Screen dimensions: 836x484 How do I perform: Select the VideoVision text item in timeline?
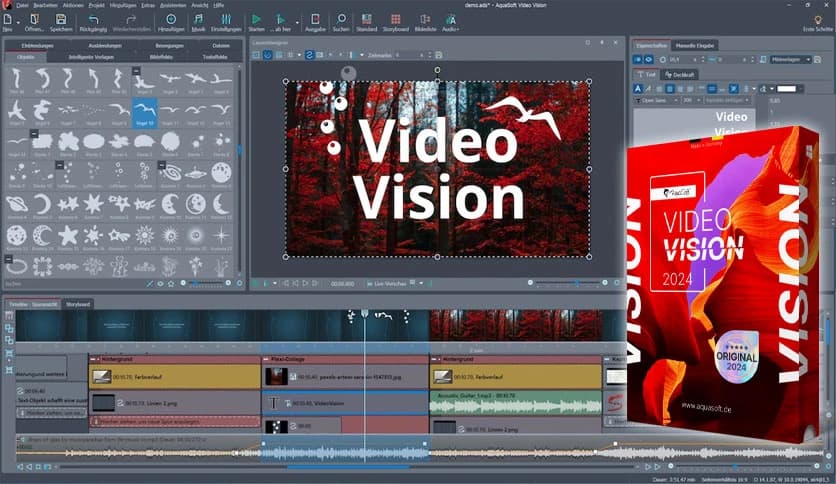[345, 404]
